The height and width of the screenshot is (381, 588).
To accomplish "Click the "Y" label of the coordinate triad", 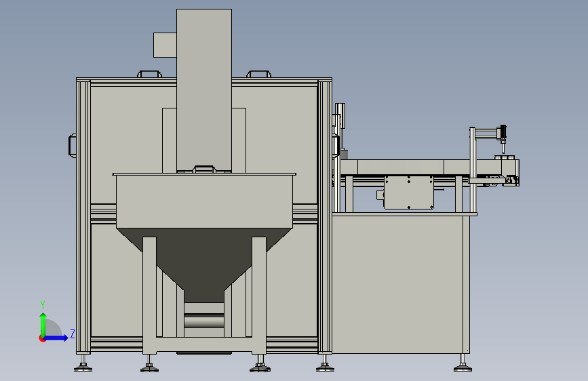I will 43,305.
